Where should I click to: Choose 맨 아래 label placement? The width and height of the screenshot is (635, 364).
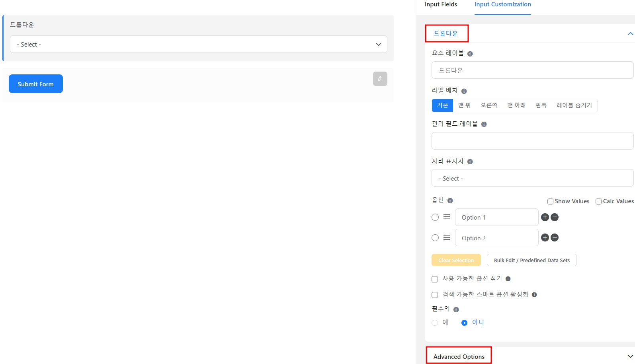(516, 105)
